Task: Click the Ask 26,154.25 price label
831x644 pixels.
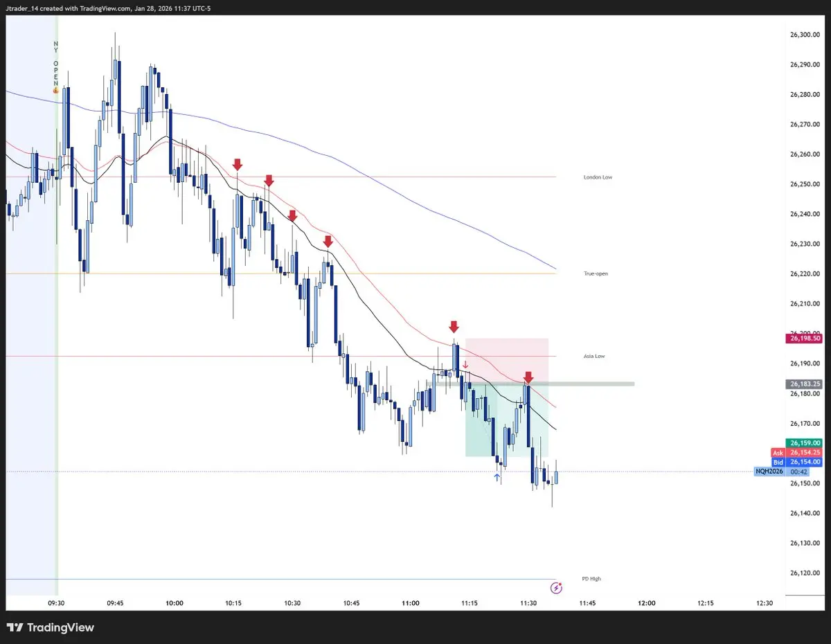Action: [x=796, y=452]
